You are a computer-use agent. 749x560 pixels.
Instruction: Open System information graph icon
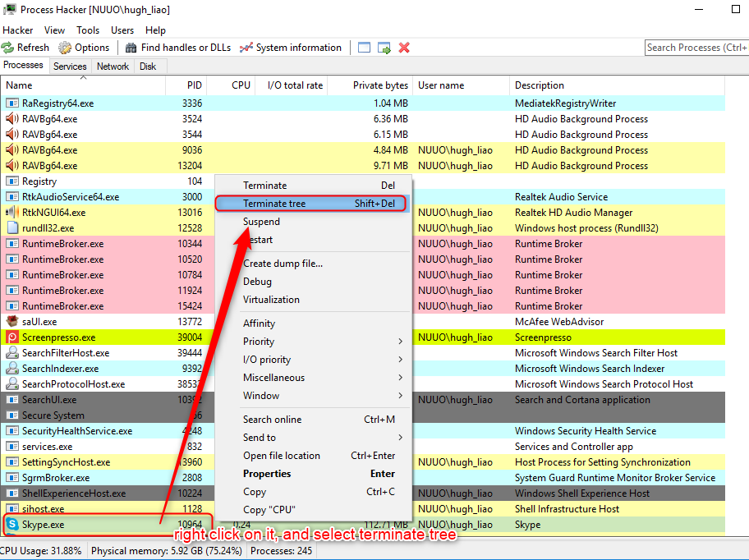[x=246, y=48]
